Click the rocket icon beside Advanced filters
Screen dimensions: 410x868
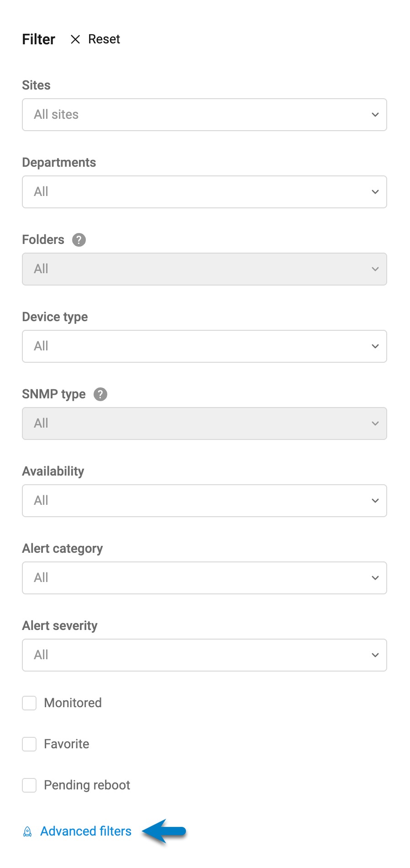27,831
